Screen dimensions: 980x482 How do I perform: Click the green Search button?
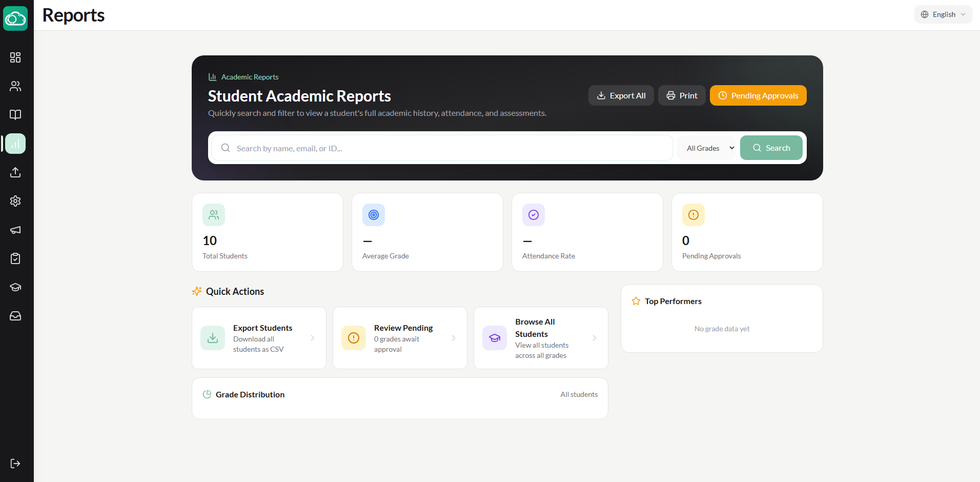[x=771, y=148]
